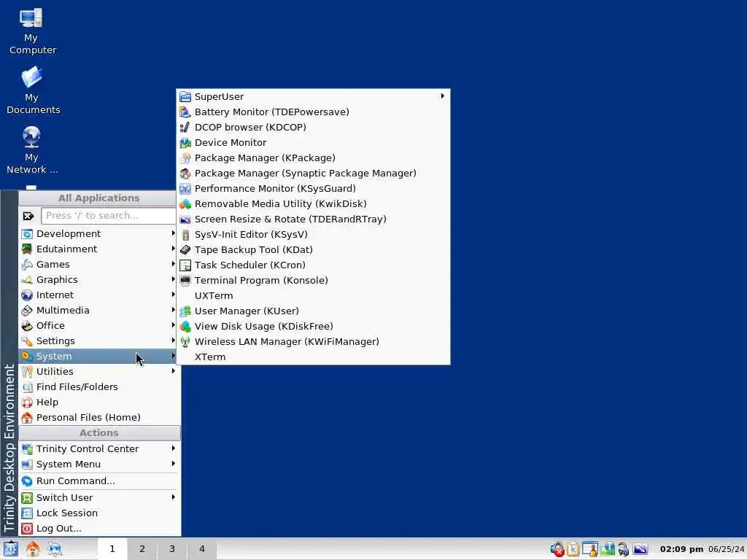The height and width of the screenshot is (560, 747).
Task: Select the highlighted System menu entry
Action: pyautogui.click(x=98, y=356)
